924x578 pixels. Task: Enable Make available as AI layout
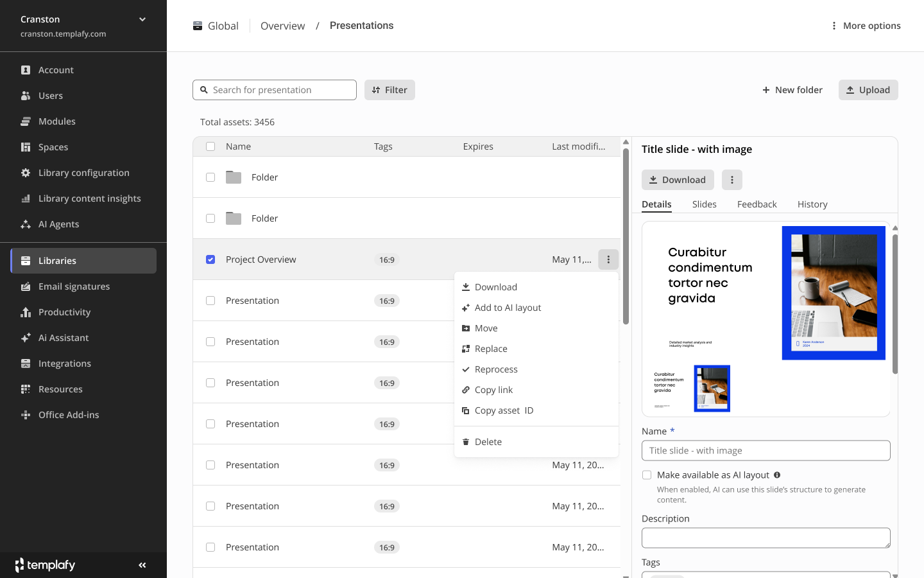(647, 475)
